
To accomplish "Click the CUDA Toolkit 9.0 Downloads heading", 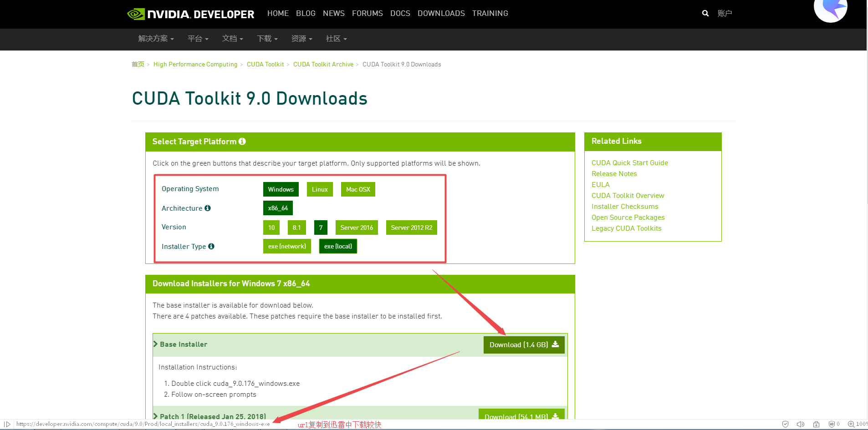I will (x=250, y=98).
